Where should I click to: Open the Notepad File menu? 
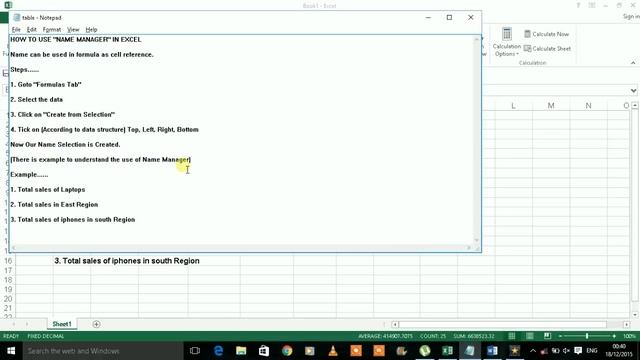coord(16,29)
